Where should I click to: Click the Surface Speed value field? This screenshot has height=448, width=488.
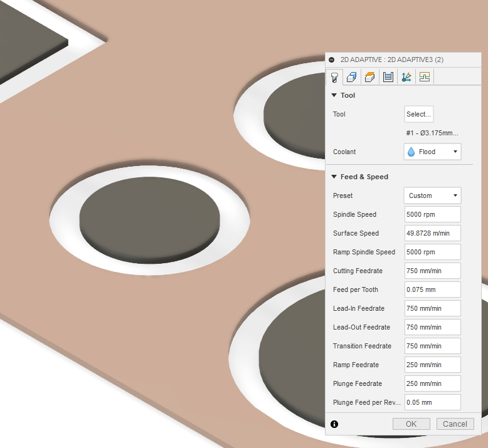[x=432, y=233]
